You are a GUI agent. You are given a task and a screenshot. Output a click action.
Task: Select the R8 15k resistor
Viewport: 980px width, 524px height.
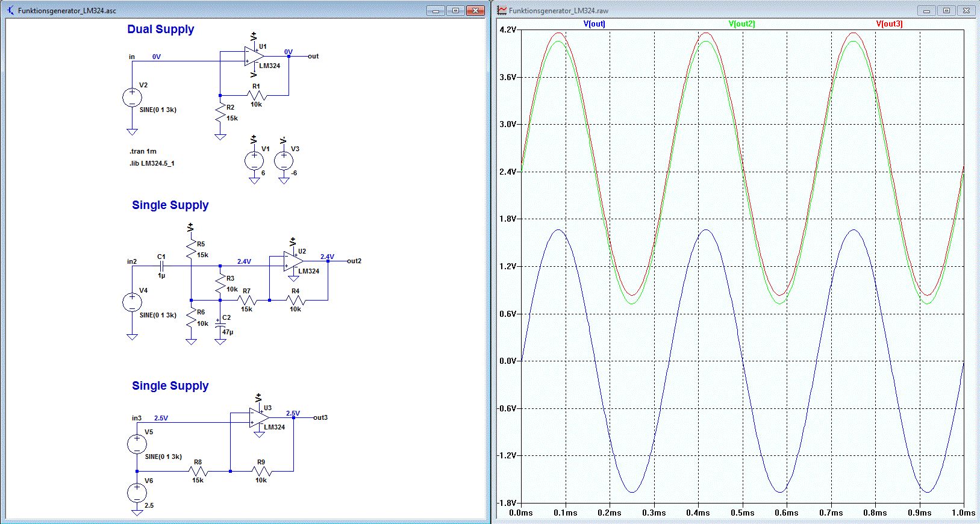198,471
